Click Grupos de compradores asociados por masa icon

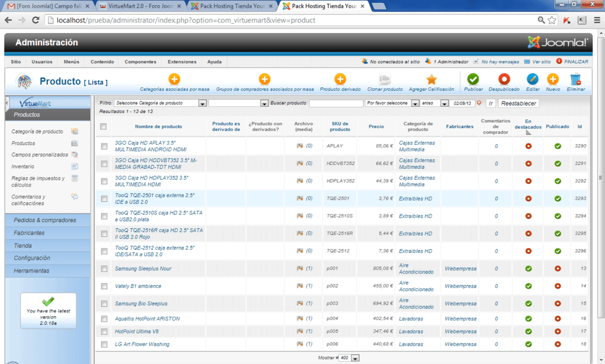tap(265, 79)
